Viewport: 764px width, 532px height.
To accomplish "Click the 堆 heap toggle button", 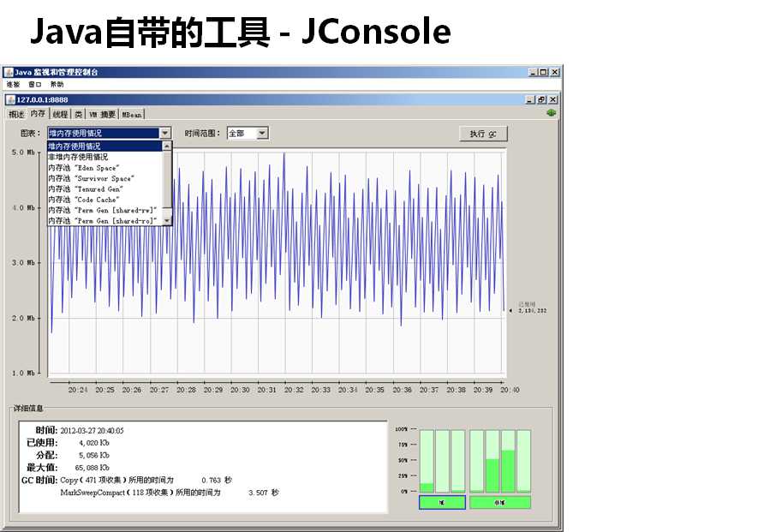I will 443,502.
